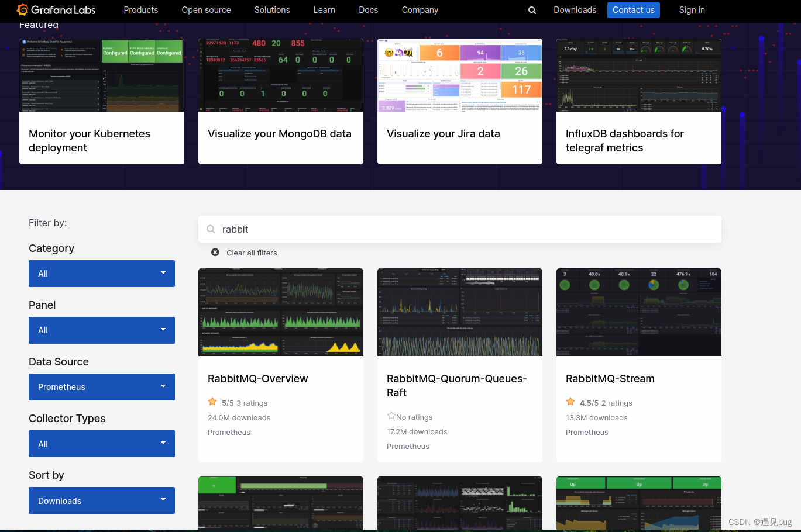Click Prometheus label under RabbitMQ-Overview

tap(229, 433)
